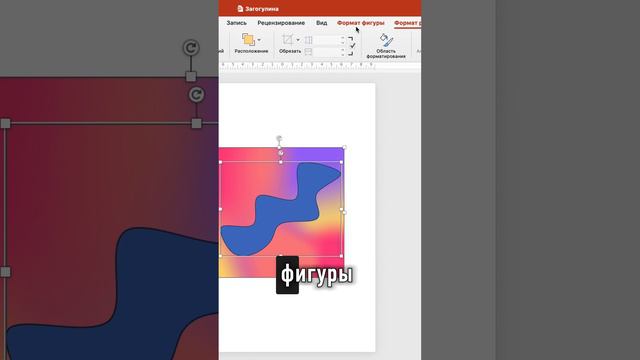Select the Формат фигуры tab

[x=360, y=23]
